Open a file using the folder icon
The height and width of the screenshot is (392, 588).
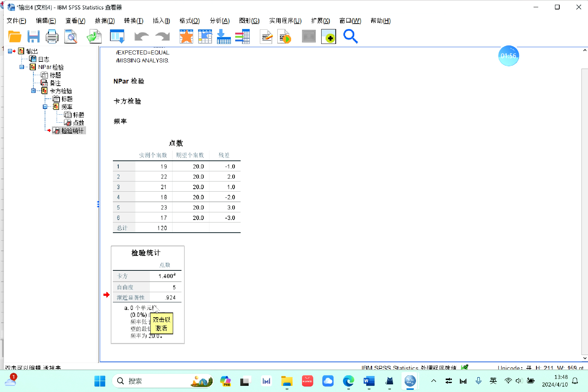point(15,36)
